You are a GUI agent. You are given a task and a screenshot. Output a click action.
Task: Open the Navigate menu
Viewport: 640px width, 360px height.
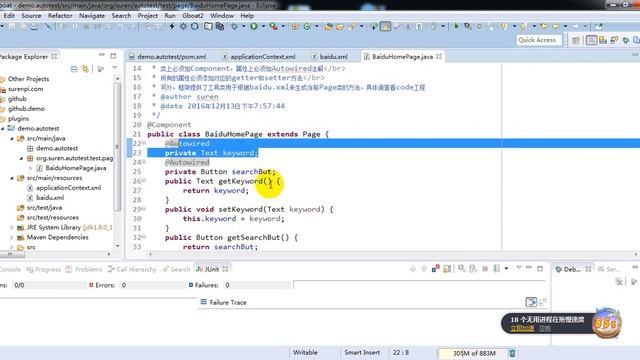point(92,16)
